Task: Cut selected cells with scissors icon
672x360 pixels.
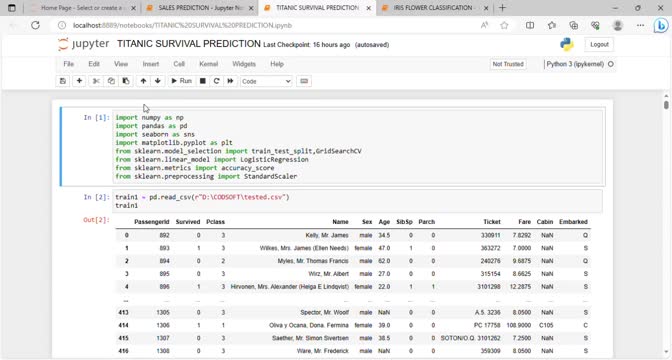Action: [96, 81]
